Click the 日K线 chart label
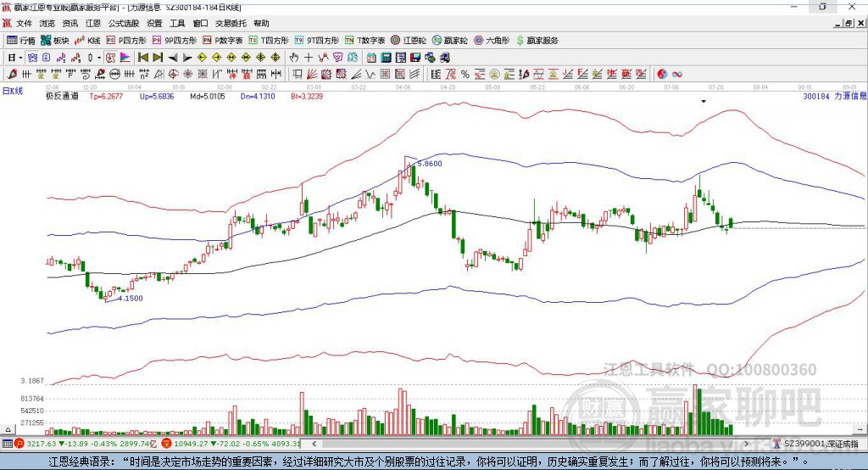The width and height of the screenshot is (868, 470). point(13,91)
